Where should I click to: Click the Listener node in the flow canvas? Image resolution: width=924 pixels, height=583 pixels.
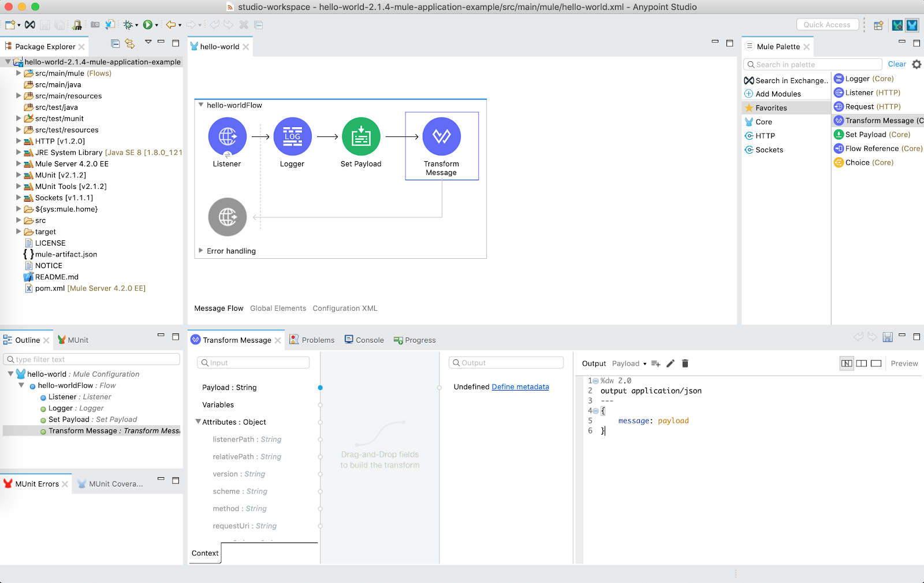227,137
